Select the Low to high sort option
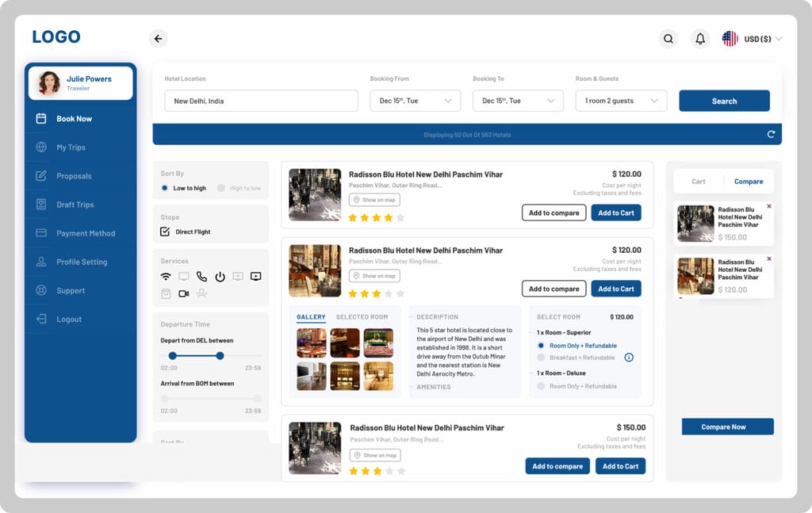 click(x=165, y=188)
